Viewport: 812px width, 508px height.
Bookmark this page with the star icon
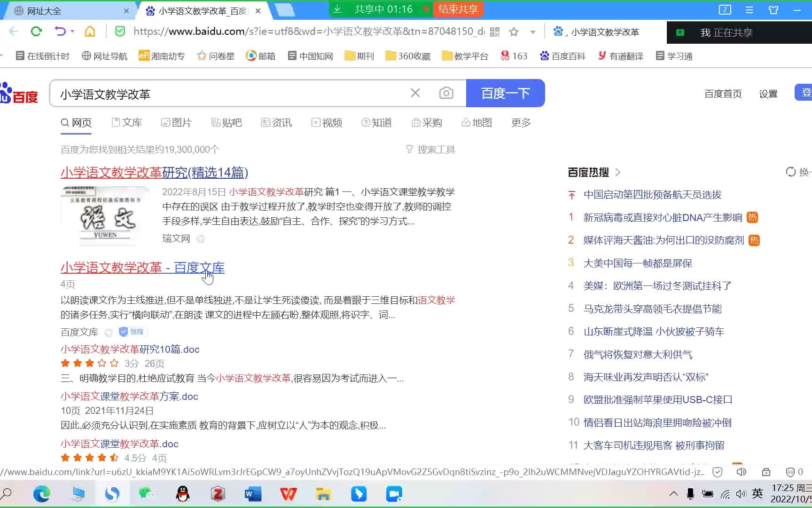[x=514, y=32]
